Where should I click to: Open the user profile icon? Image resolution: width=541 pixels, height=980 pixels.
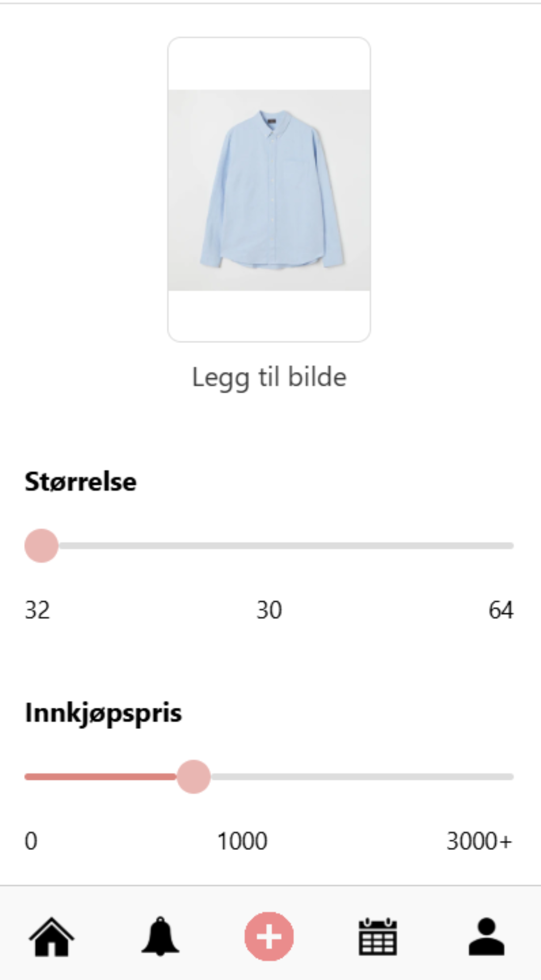pos(486,936)
